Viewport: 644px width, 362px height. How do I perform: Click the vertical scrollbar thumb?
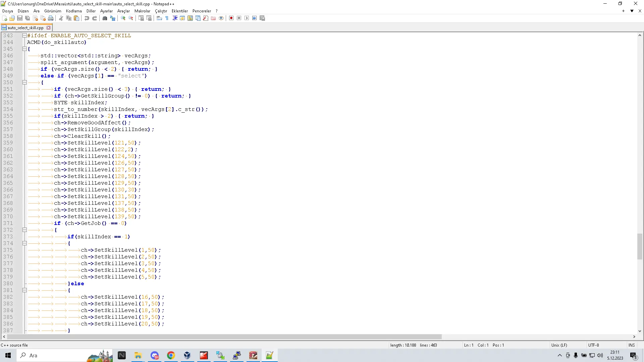(x=640, y=246)
